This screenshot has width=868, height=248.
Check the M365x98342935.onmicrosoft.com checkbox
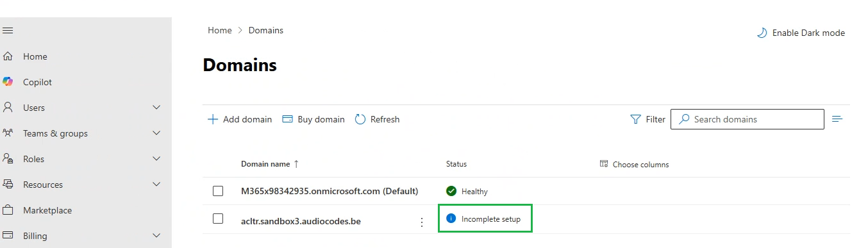218,191
